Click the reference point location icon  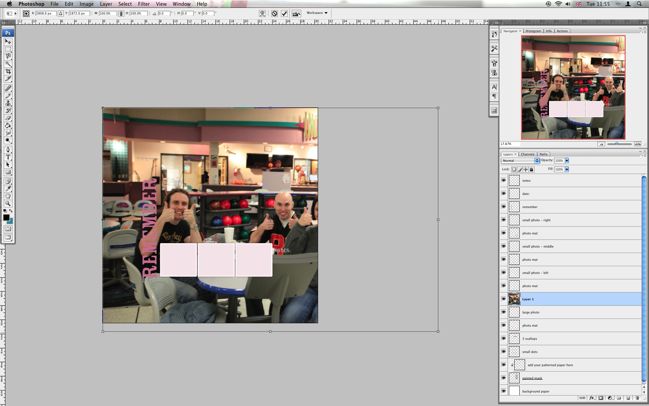(x=26, y=13)
